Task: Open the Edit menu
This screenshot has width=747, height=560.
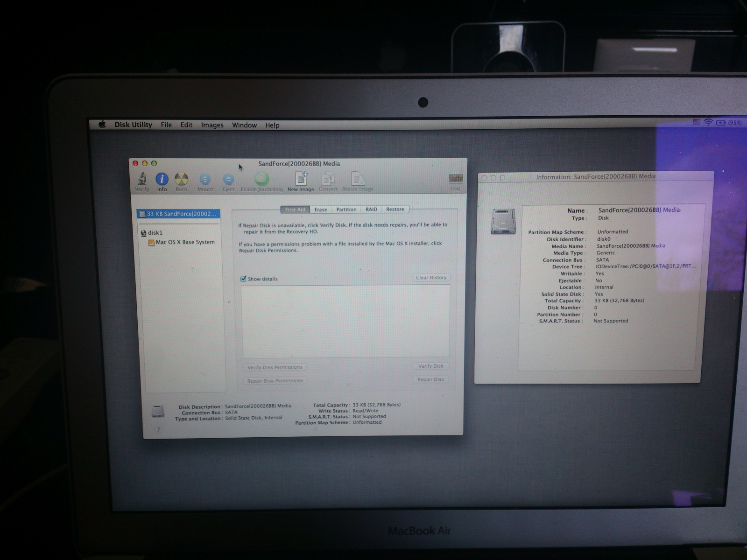Action: 186,125
